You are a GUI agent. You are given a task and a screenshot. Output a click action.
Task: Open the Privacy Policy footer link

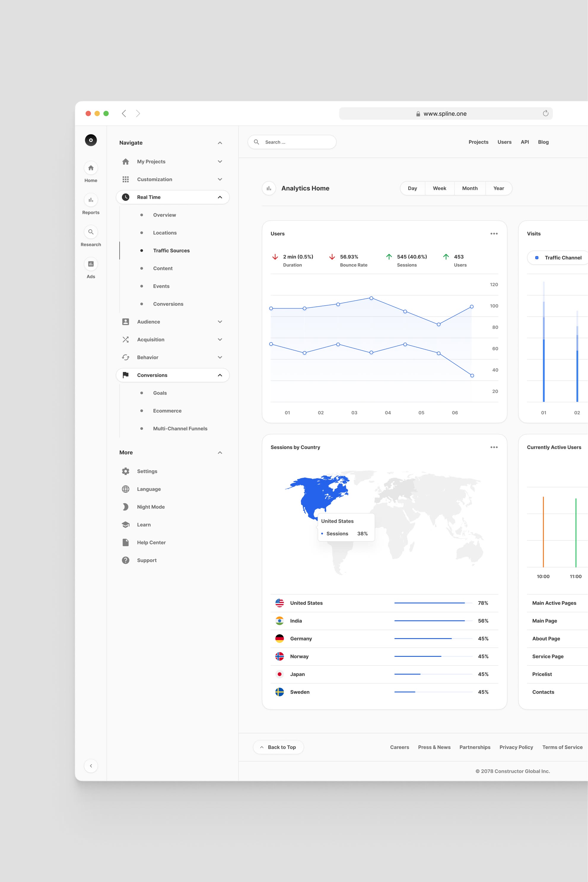pos(516,747)
